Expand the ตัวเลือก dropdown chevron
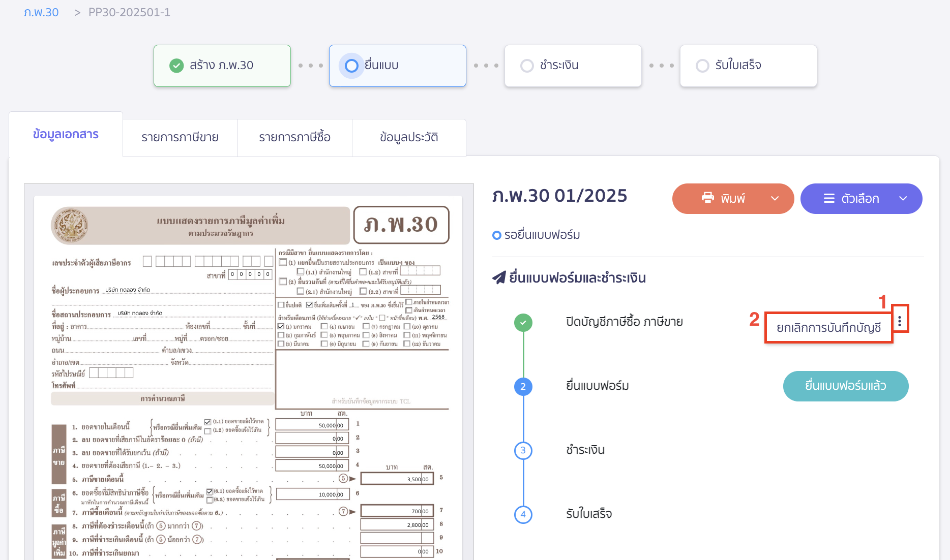The image size is (950, 560). (903, 198)
